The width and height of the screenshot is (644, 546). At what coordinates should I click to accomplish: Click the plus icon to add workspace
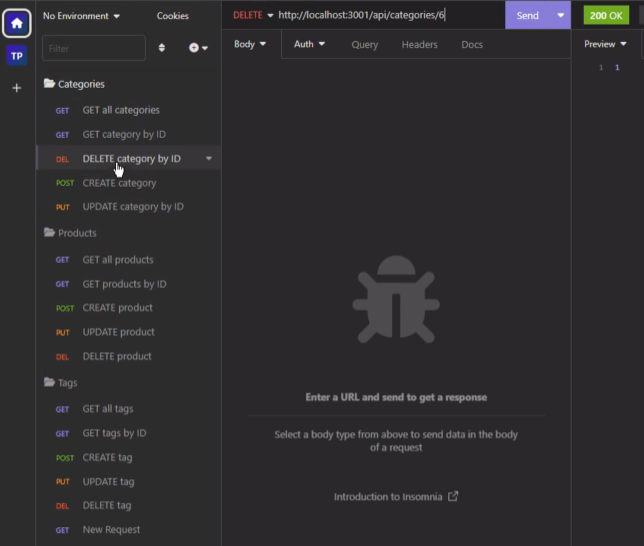(x=16, y=88)
